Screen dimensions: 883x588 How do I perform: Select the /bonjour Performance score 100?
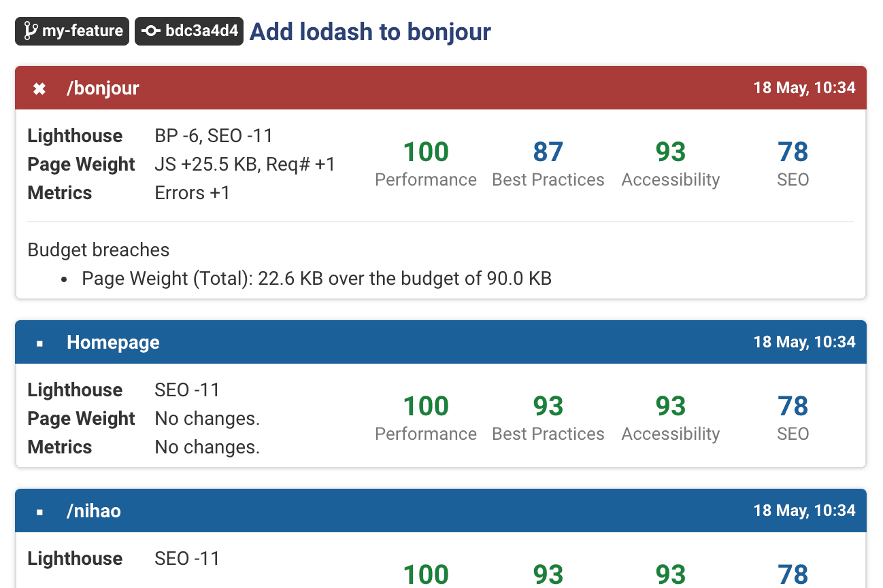[426, 152]
